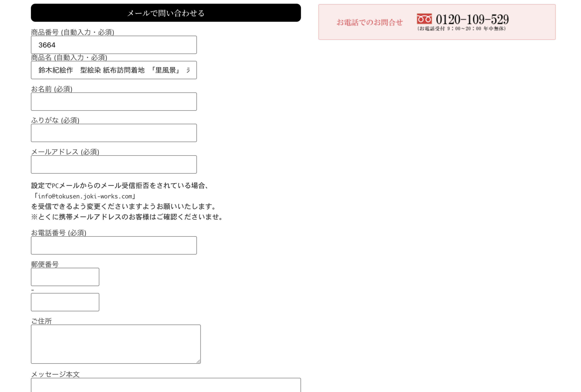The image size is (581, 392).
Task: Select the 商品番号 input containing 3664
Action: [113, 45]
